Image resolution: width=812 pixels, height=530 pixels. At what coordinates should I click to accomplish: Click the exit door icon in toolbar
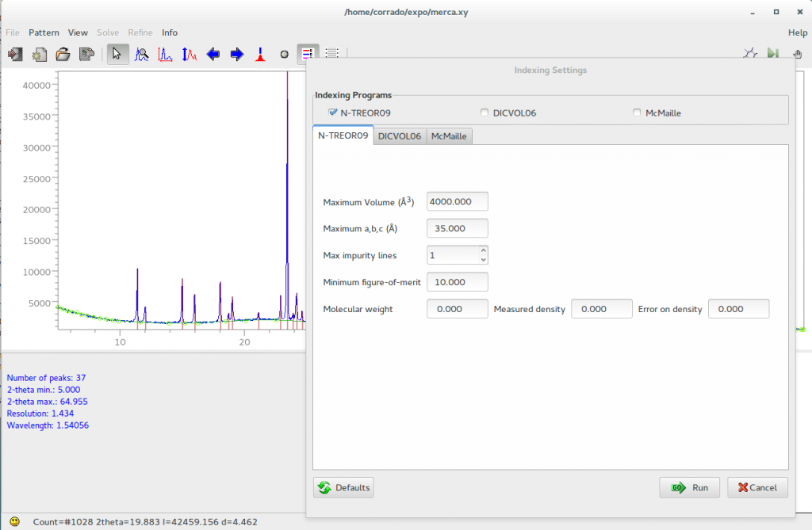15,54
